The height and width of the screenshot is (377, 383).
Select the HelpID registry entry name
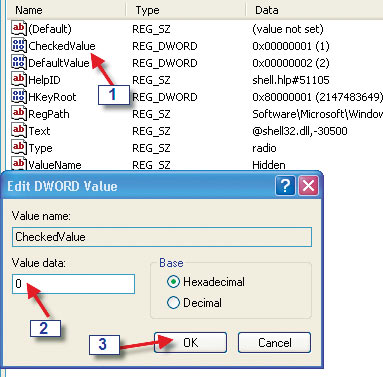(x=44, y=80)
